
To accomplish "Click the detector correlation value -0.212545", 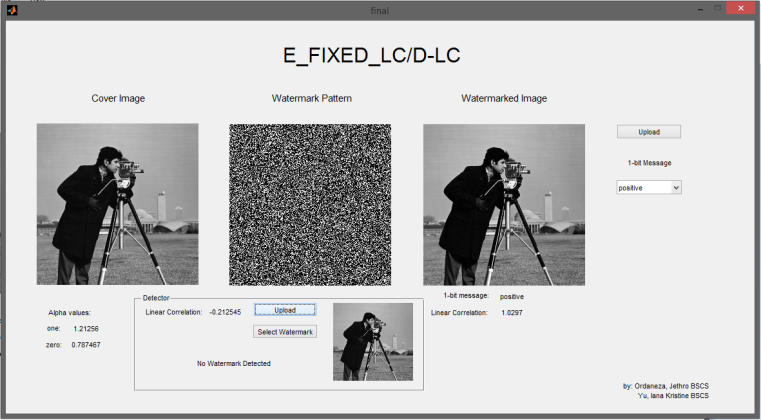I will (x=225, y=312).
